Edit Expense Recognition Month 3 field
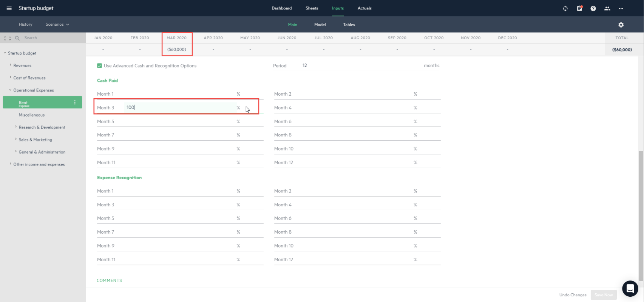 coord(180,205)
